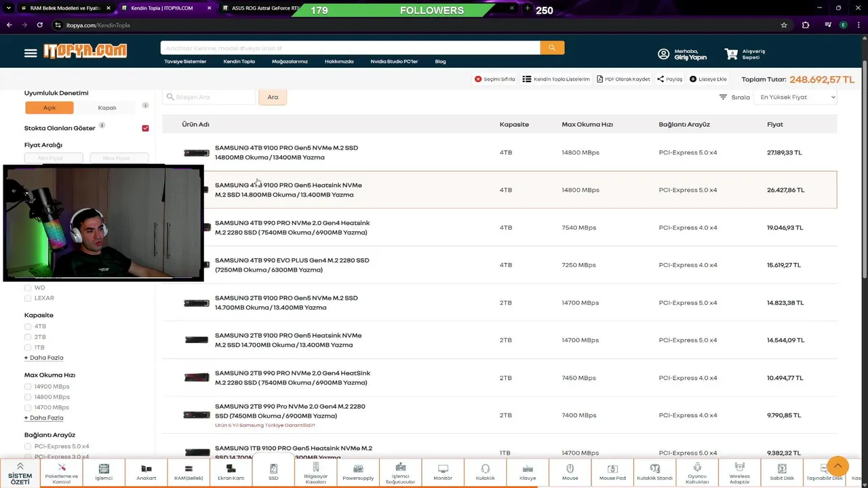Open the En Yüksek Fiyat sort dropdown

795,97
